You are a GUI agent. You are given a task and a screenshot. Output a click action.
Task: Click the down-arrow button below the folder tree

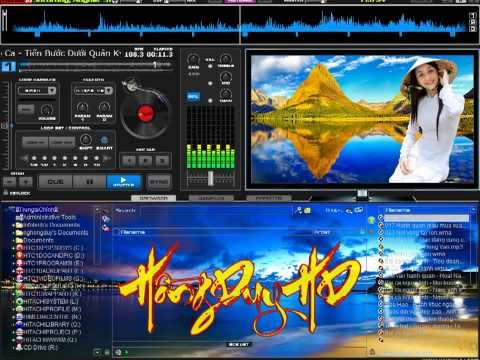[x=97, y=352]
